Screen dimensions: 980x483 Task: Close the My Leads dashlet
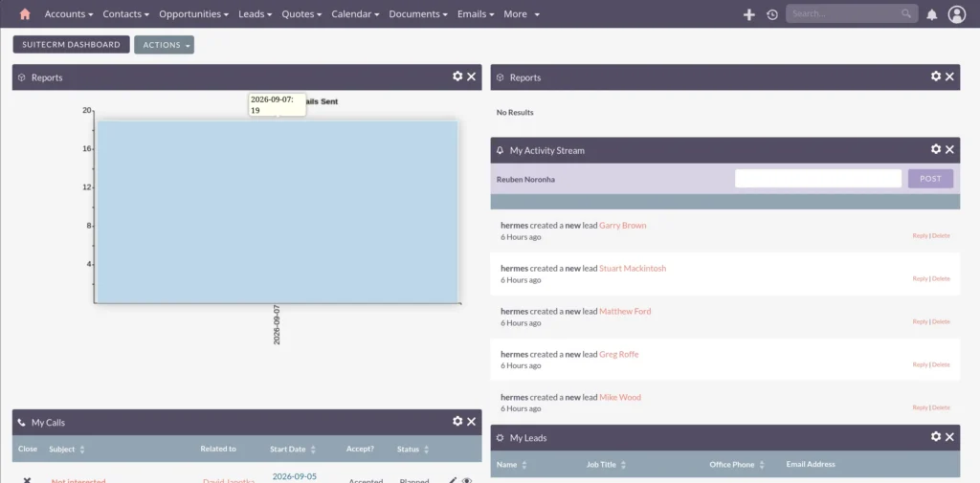coord(949,437)
